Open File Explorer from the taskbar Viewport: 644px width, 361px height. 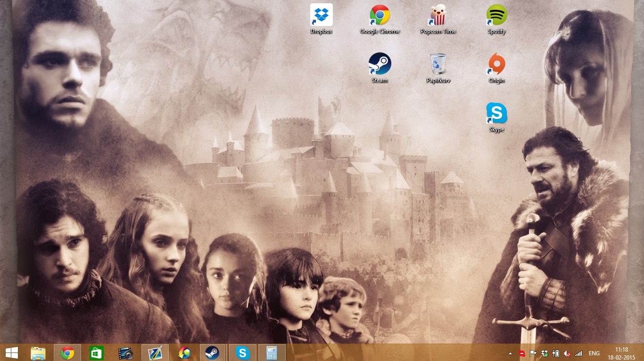click(38, 353)
